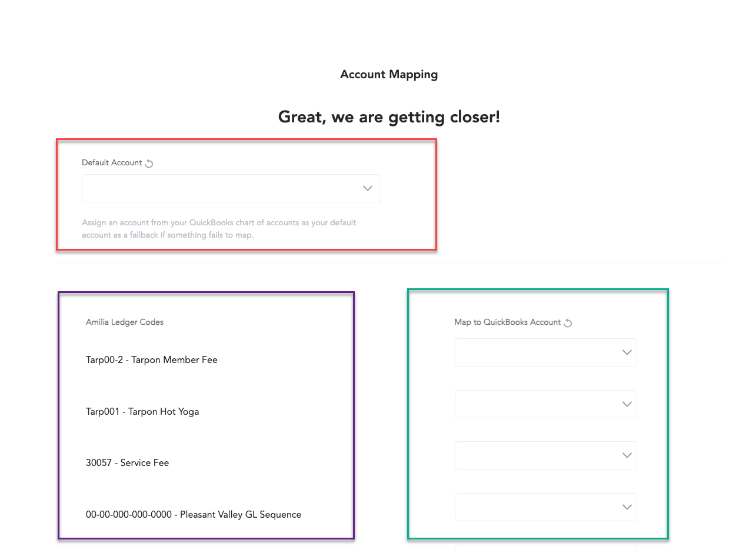Open QuickBooks account dropdown for Pleasant Valley GL Sequence
Screen dimensions: 756x553
coord(545,507)
